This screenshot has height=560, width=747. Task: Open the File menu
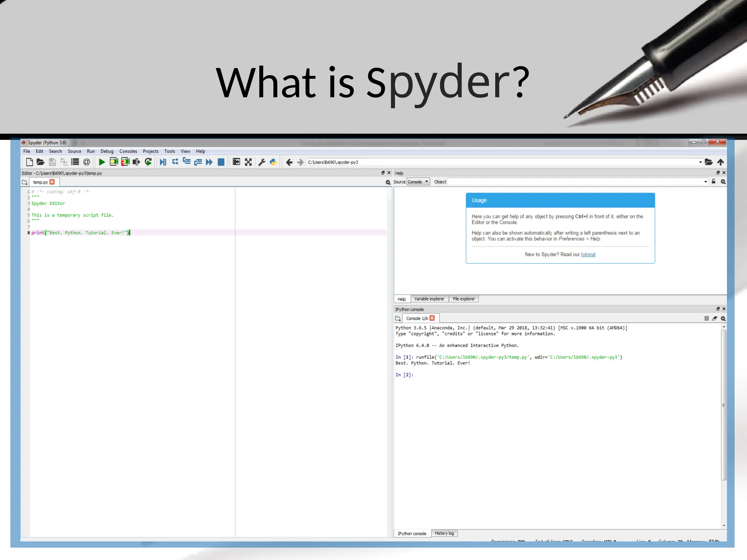coord(27,151)
